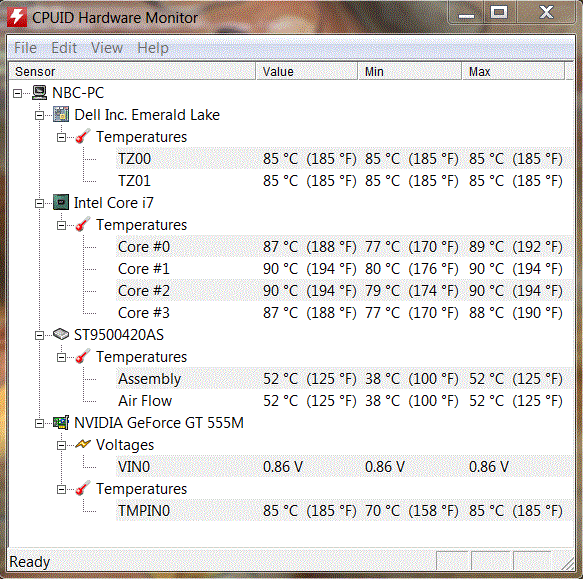Collapse the NVIDIA GeForce GT 555M branch
This screenshot has height=579, width=583.
pyautogui.click(x=39, y=424)
